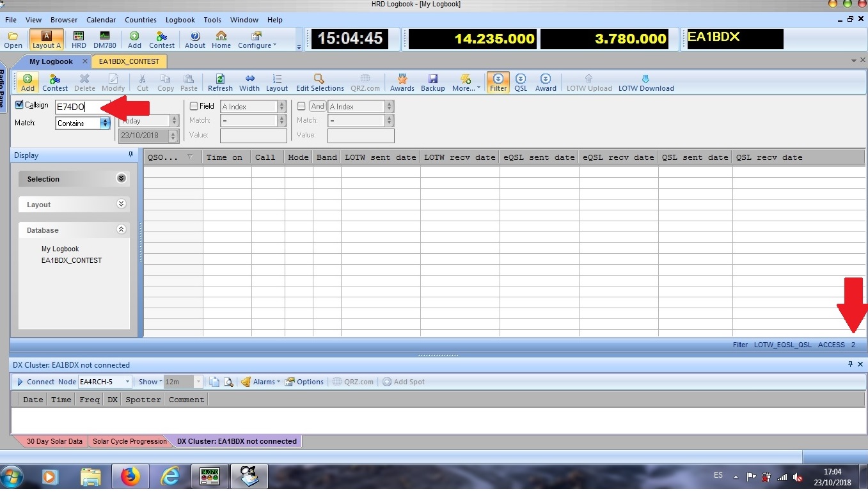Open the Countries menu

140,20
